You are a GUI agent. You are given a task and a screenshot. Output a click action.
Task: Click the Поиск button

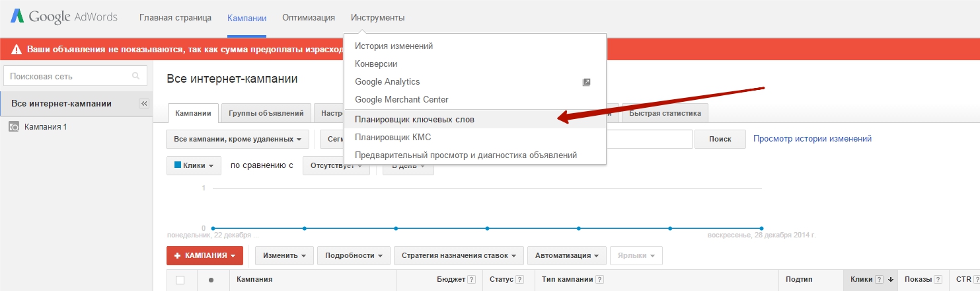[720, 139]
